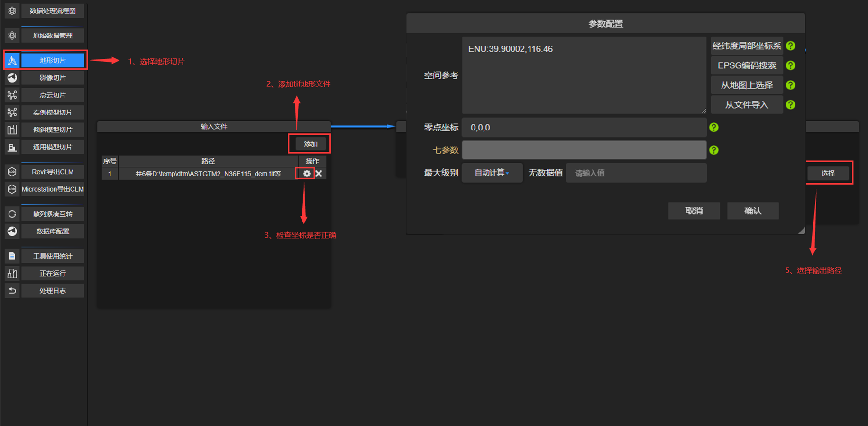Click the 取消 button
This screenshot has height=426, width=868.
click(694, 211)
